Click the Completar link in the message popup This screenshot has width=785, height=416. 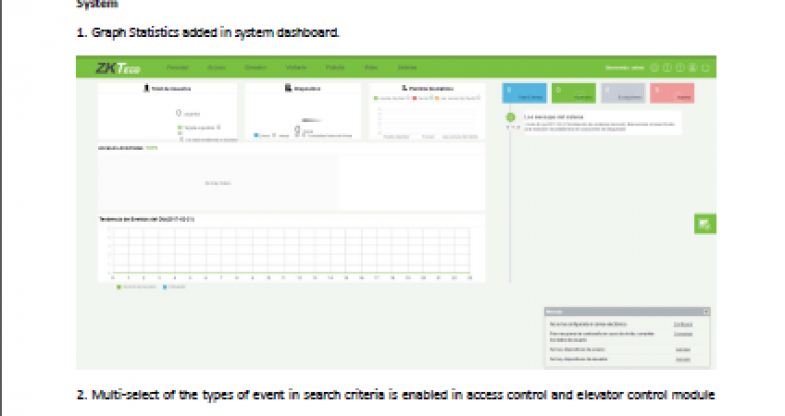click(x=683, y=335)
